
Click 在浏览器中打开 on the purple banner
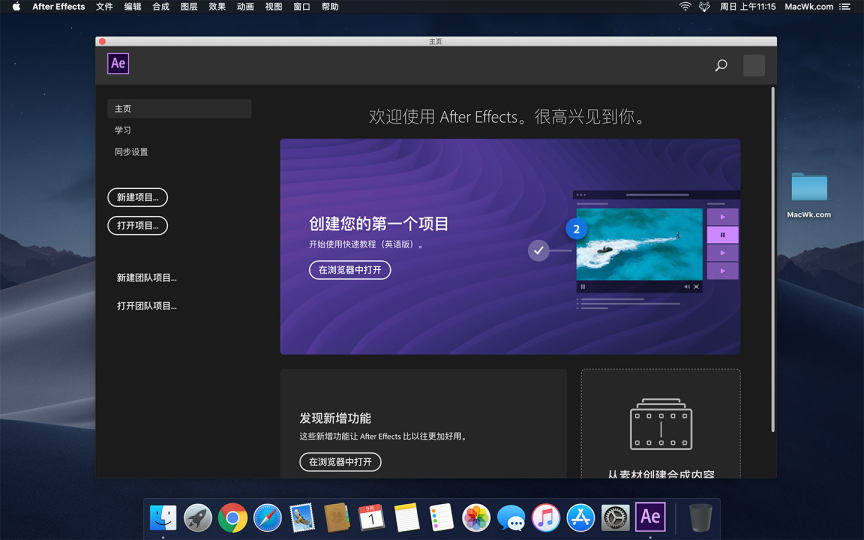(350, 270)
